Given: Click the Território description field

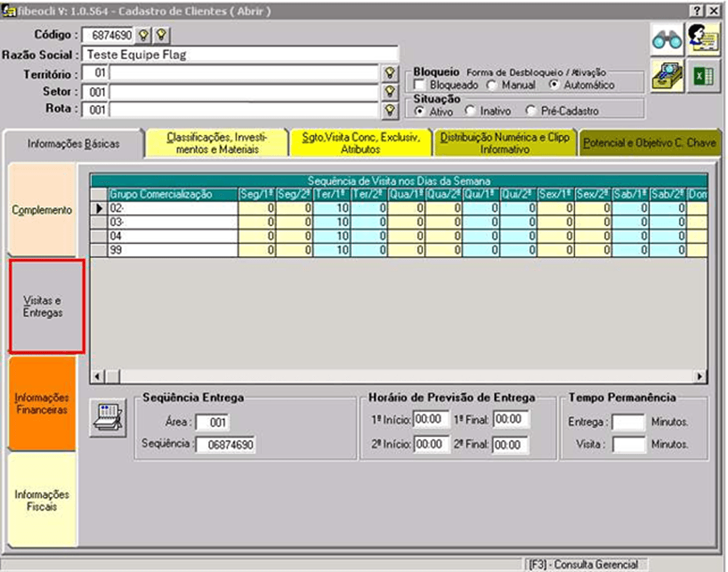Looking at the screenshot, I should tap(244, 73).
